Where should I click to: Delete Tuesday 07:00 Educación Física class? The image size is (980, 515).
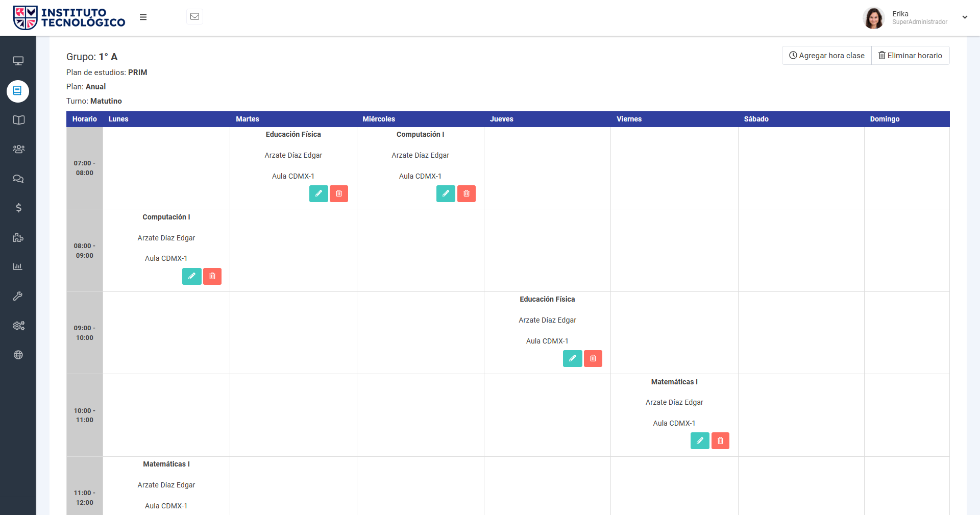(339, 193)
